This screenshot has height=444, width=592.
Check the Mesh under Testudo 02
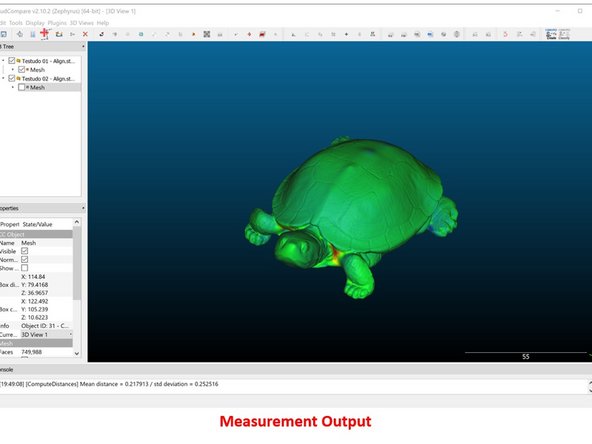pos(22,87)
